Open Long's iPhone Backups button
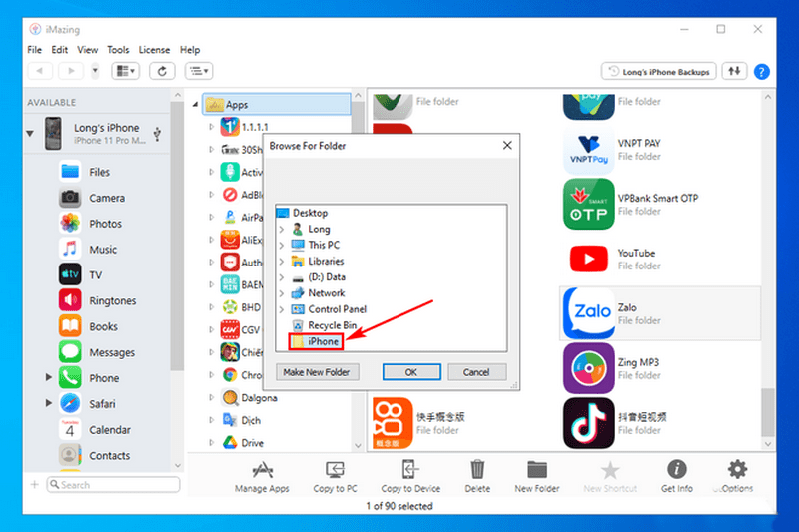The width and height of the screenshot is (799, 532). click(x=659, y=71)
